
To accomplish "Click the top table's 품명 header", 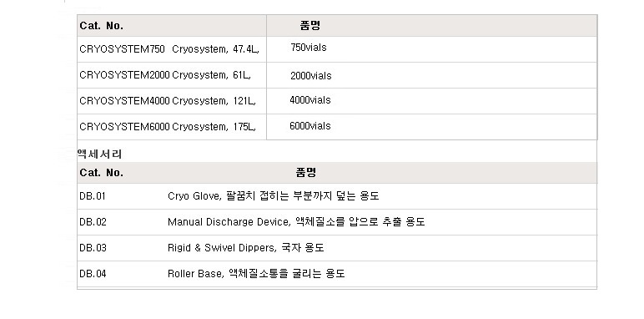I will [x=309, y=26].
